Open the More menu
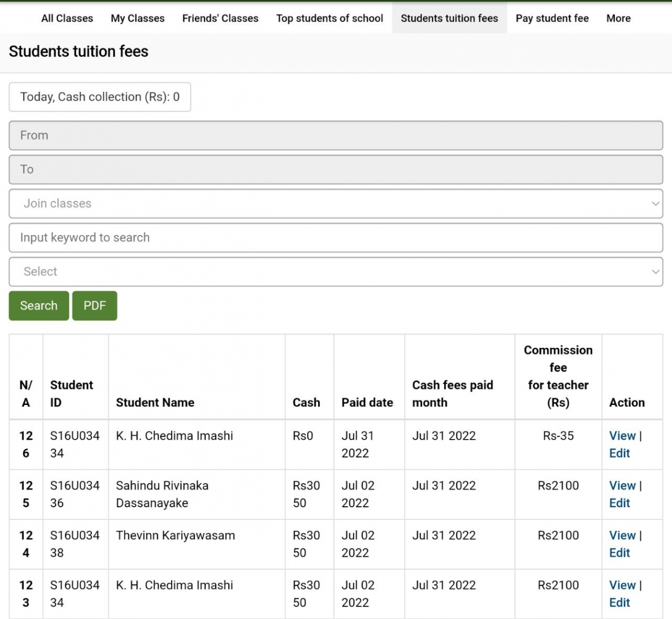This screenshot has width=672, height=619. click(x=619, y=18)
